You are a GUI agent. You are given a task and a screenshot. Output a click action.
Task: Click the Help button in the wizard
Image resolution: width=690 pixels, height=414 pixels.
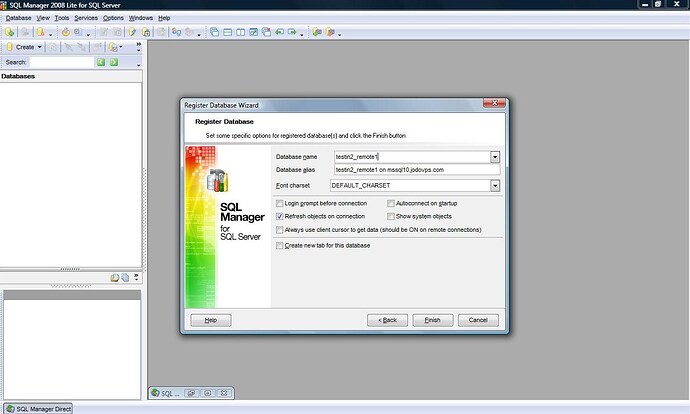pyautogui.click(x=211, y=320)
